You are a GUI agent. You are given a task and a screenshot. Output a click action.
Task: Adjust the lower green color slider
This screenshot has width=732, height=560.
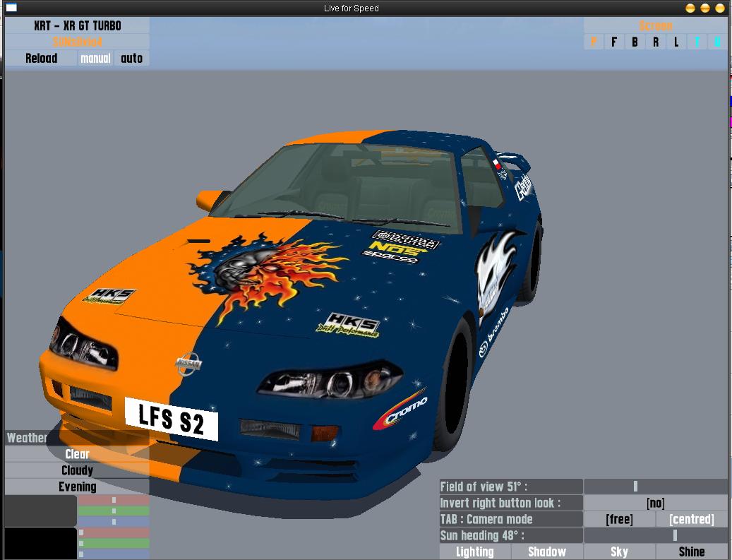click(114, 543)
